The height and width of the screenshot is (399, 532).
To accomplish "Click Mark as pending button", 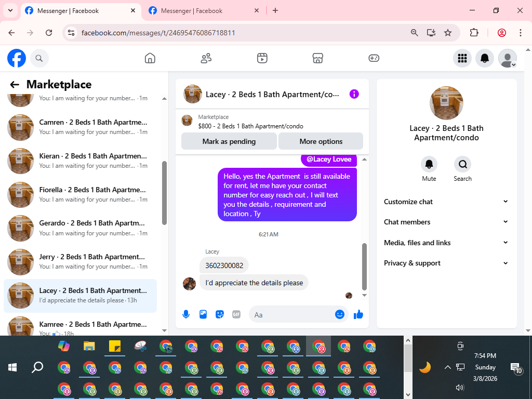I will coord(229,141).
